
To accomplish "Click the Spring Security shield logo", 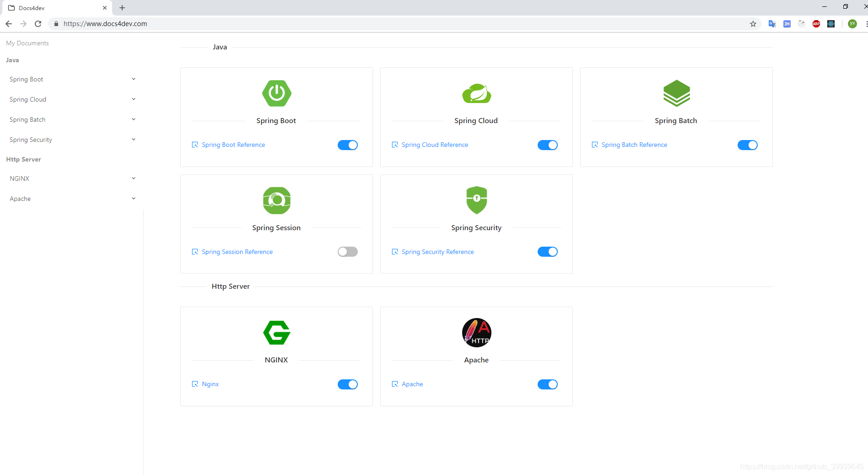I will click(476, 200).
